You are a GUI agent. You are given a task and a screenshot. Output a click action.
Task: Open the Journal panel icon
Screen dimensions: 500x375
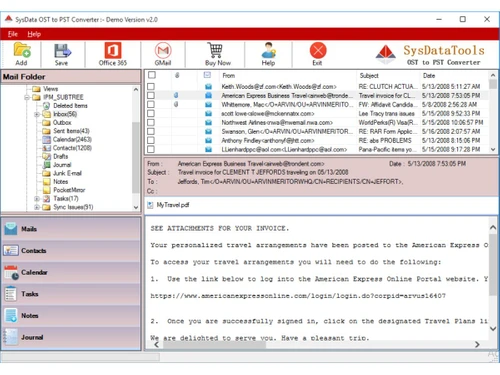click(10, 337)
